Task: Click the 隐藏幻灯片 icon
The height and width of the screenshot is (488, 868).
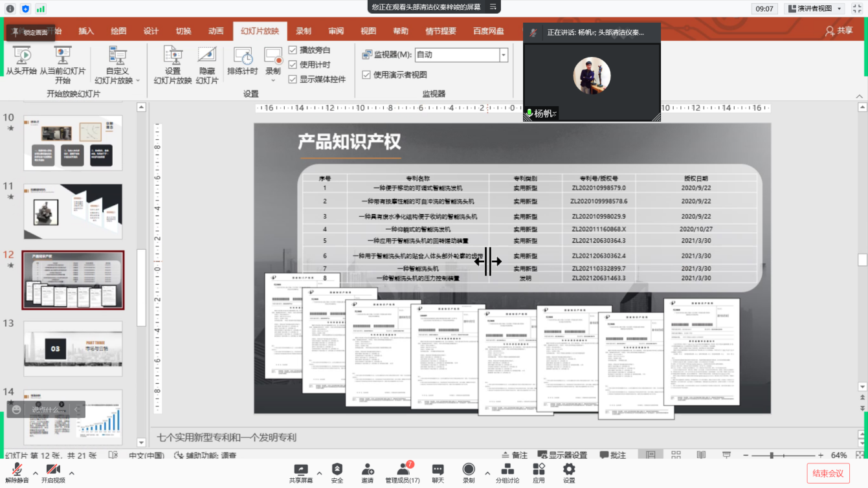Action: (206, 56)
